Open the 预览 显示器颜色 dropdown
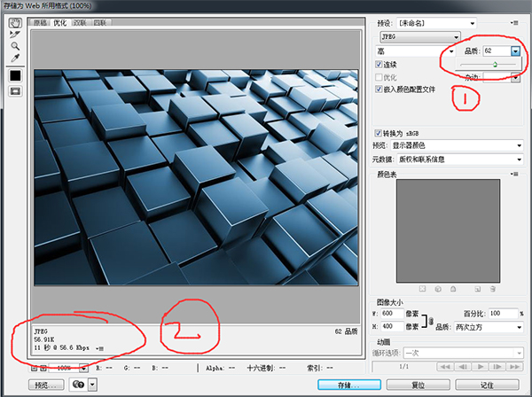The image size is (532, 397). tap(457, 145)
